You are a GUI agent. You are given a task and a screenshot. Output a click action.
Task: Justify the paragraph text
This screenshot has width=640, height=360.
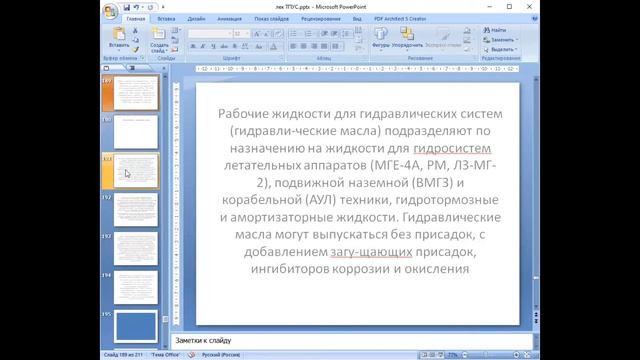pos(324,47)
